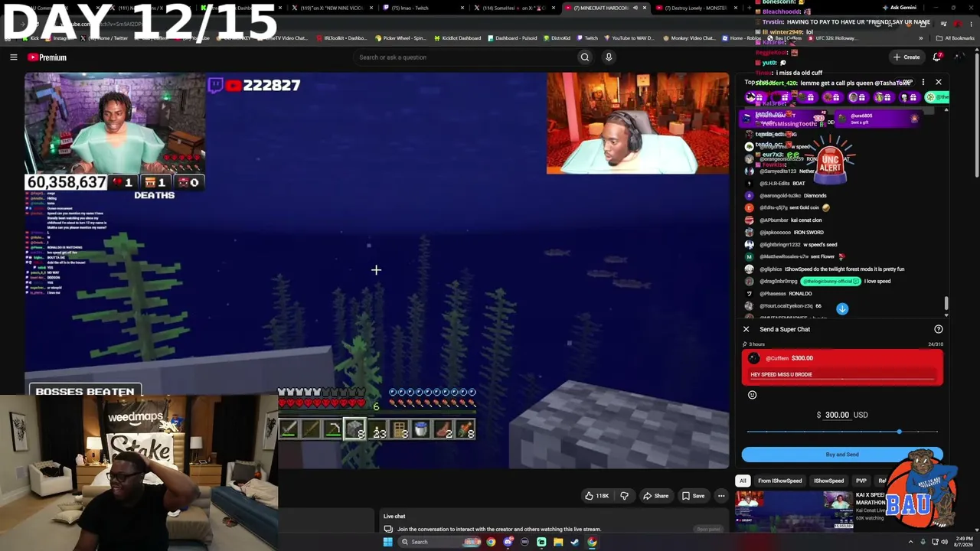Open more actions ellipsis below video

721,496
